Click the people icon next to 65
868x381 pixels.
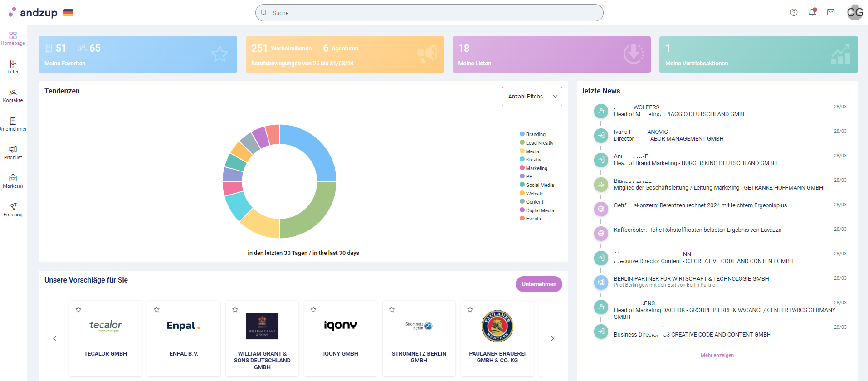82,48
